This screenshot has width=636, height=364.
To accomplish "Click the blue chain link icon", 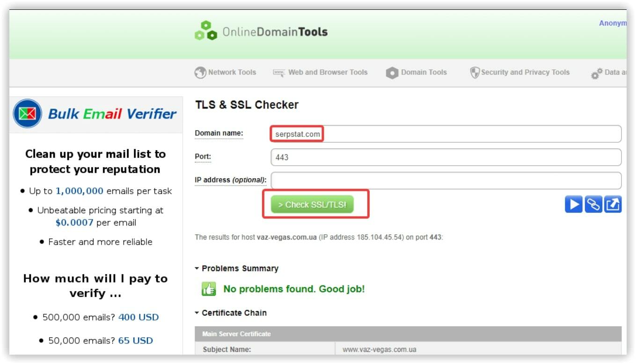I will pos(593,204).
